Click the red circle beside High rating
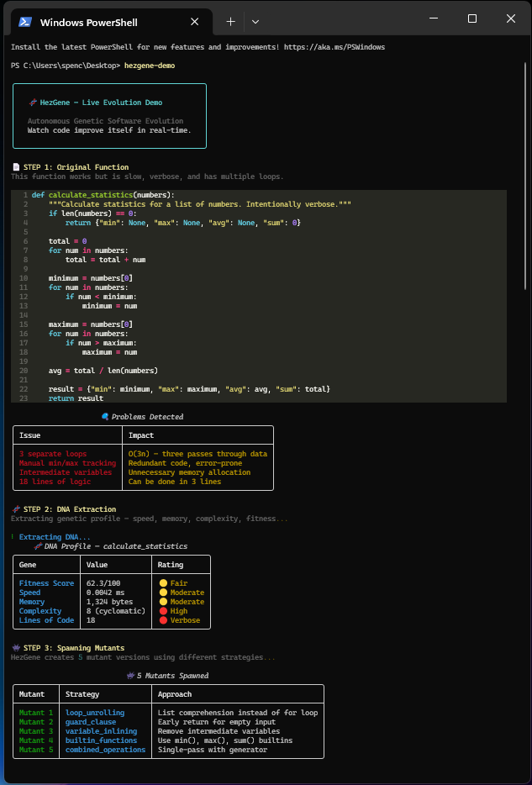 point(163,611)
